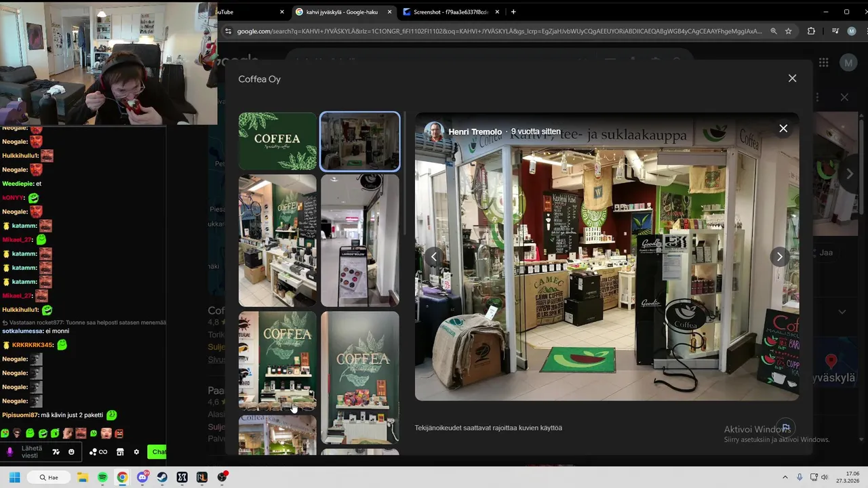The image size is (868, 488).
Task: Open Spotify from taskbar
Action: coord(102,477)
